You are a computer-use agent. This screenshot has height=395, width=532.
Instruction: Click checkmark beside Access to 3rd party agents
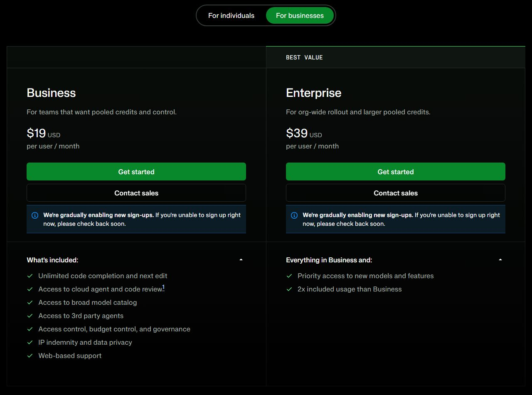tap(30, 316)
